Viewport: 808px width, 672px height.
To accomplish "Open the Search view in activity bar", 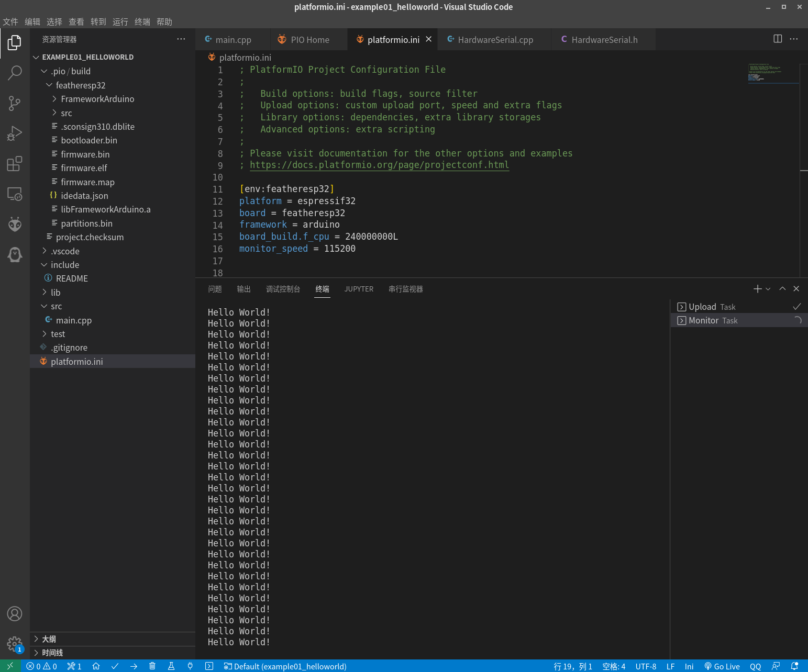I will [x=15, y=73].
